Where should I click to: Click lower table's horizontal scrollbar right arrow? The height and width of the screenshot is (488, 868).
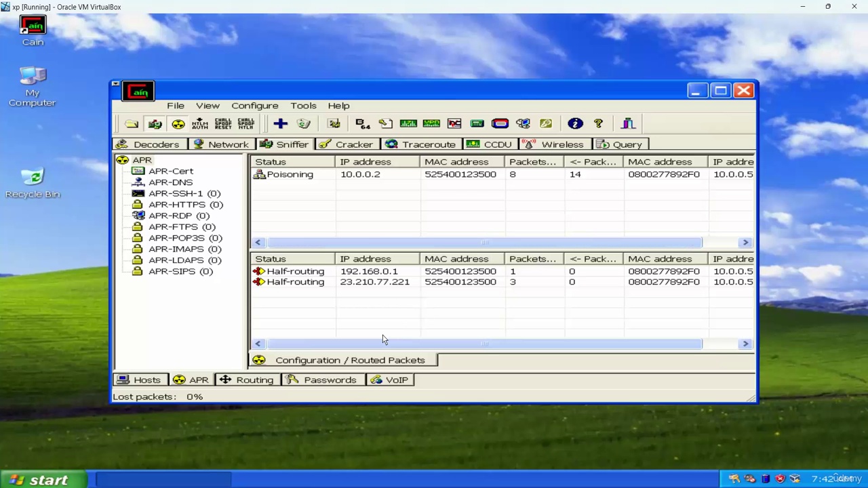(745, 344)
